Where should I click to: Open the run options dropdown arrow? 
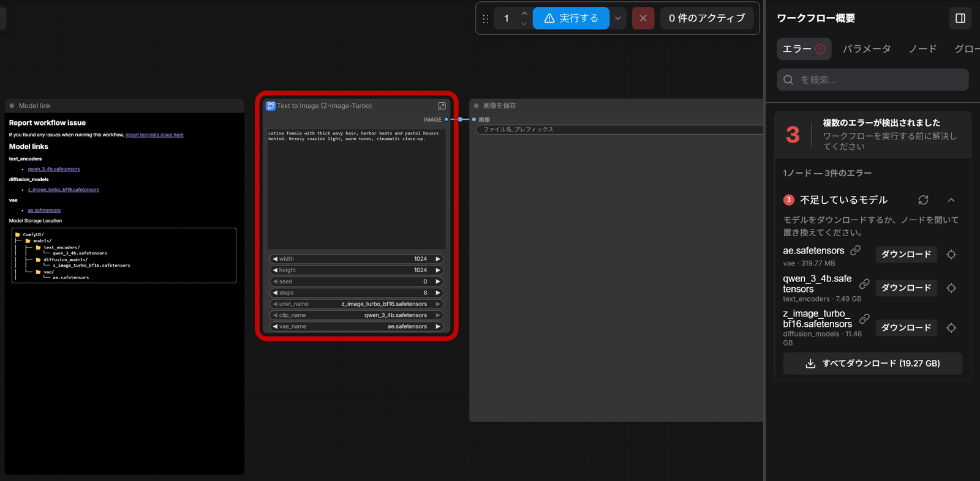point(618,18)
